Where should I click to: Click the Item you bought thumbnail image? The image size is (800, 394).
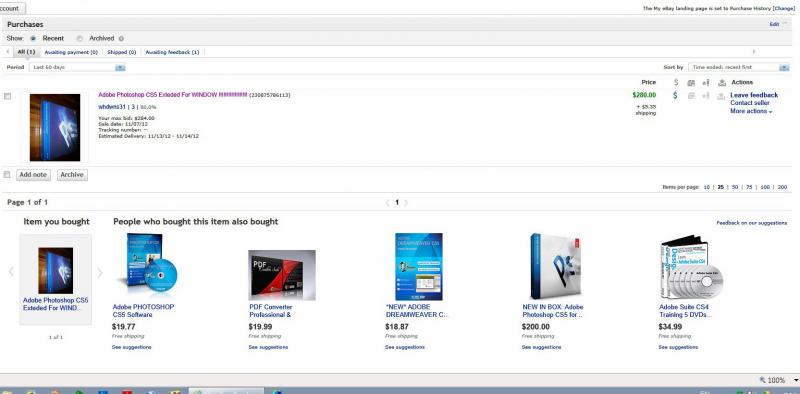56,270
